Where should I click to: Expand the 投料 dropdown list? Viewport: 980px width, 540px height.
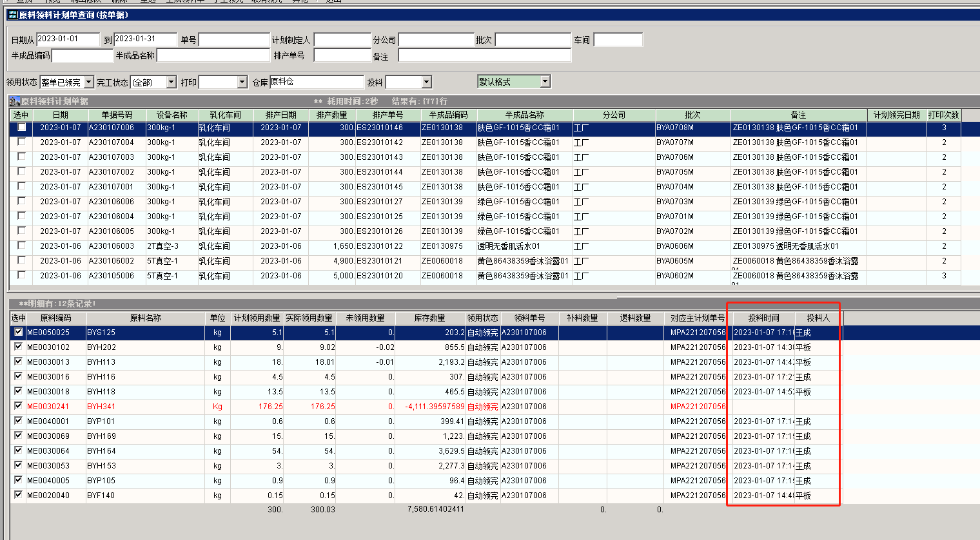[426, 82]
